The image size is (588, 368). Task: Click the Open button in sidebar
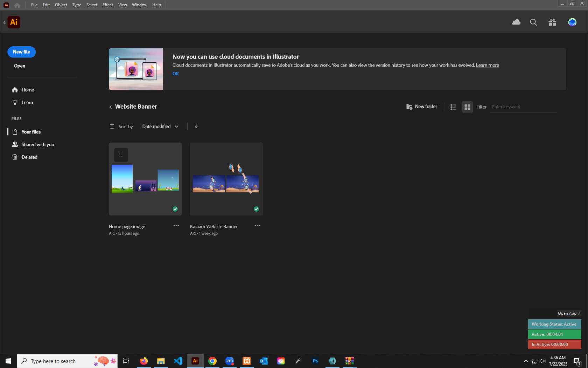(20, 66)
